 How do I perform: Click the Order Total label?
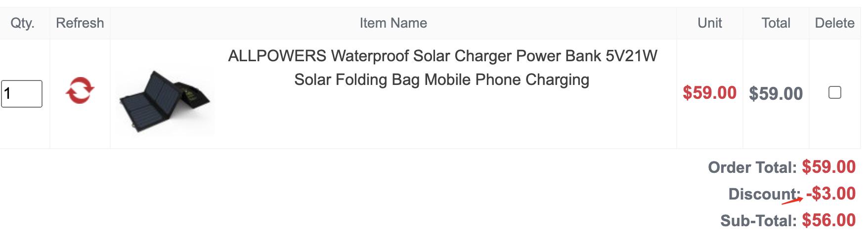tap(752, 167)
